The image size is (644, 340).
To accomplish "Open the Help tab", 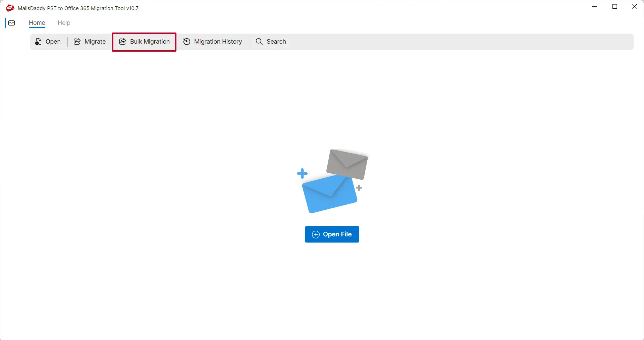I will coord(64,23).
